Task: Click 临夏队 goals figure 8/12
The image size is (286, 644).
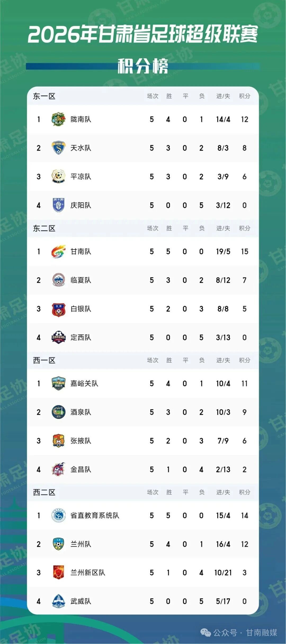Action: coord(223,280)
